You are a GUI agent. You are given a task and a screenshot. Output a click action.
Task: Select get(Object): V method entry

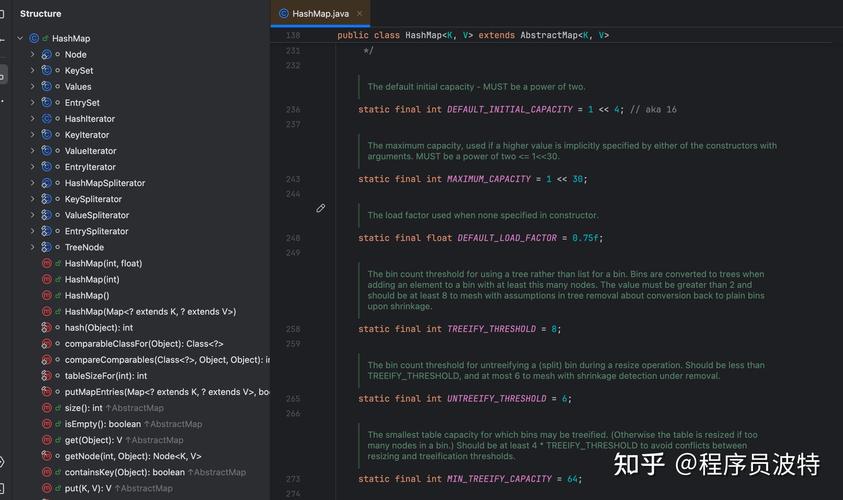click(x=94, y=440)
